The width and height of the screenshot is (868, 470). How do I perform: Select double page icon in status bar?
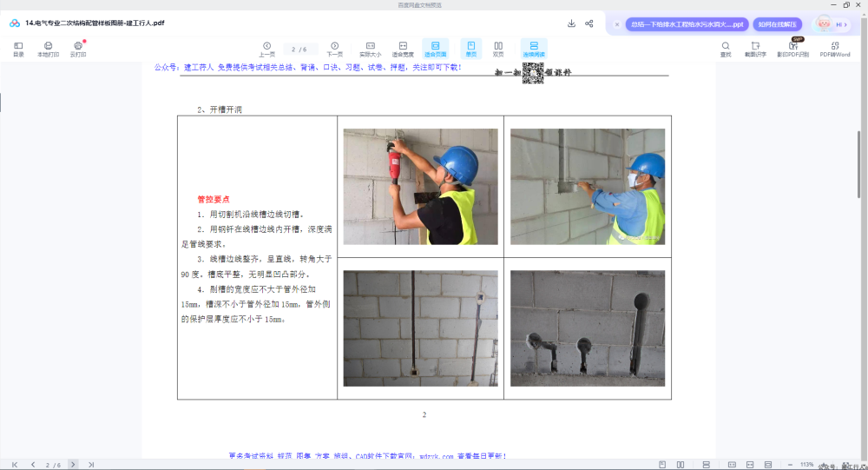pyautogui.click(x=681, y=465)
